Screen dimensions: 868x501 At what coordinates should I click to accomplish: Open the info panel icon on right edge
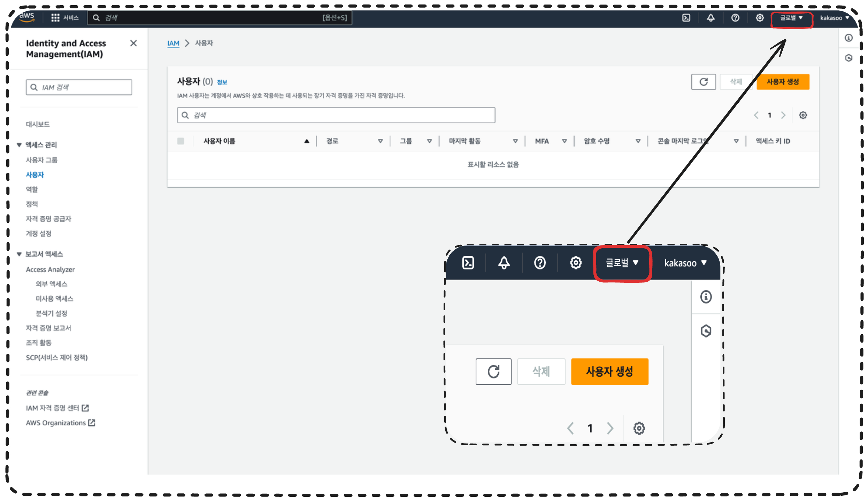tap(848, 38)
